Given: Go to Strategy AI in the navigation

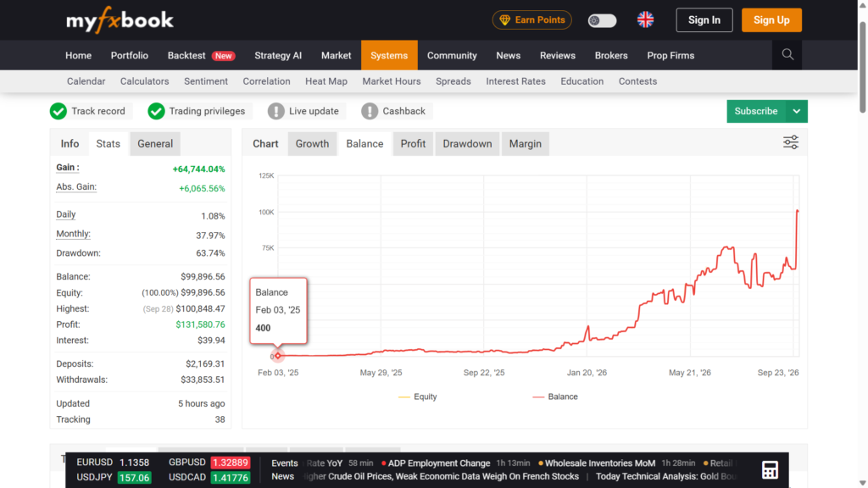Looking at the screenshot, I should tap(278, 55).
